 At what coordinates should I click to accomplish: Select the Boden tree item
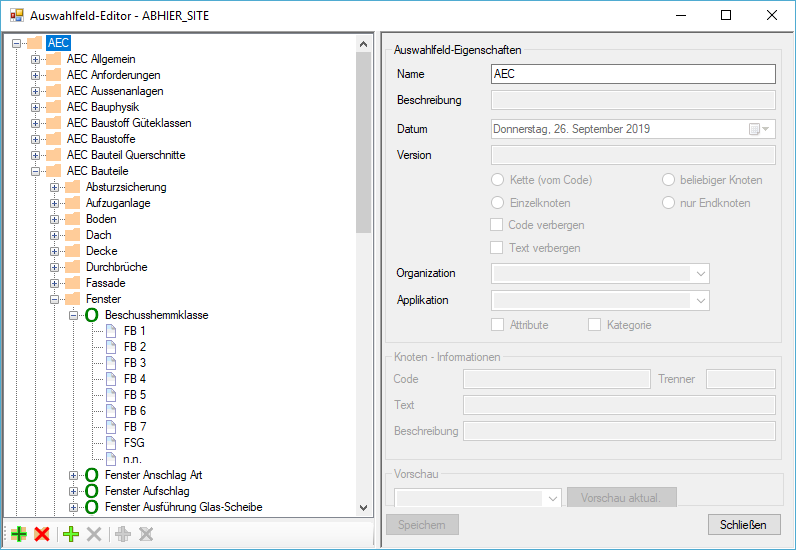point(101,219)
